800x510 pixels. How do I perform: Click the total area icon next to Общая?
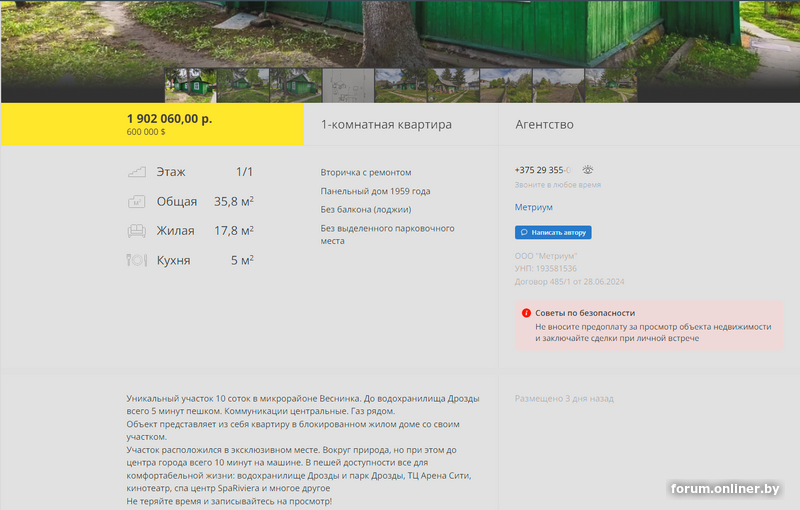(136, 201)
